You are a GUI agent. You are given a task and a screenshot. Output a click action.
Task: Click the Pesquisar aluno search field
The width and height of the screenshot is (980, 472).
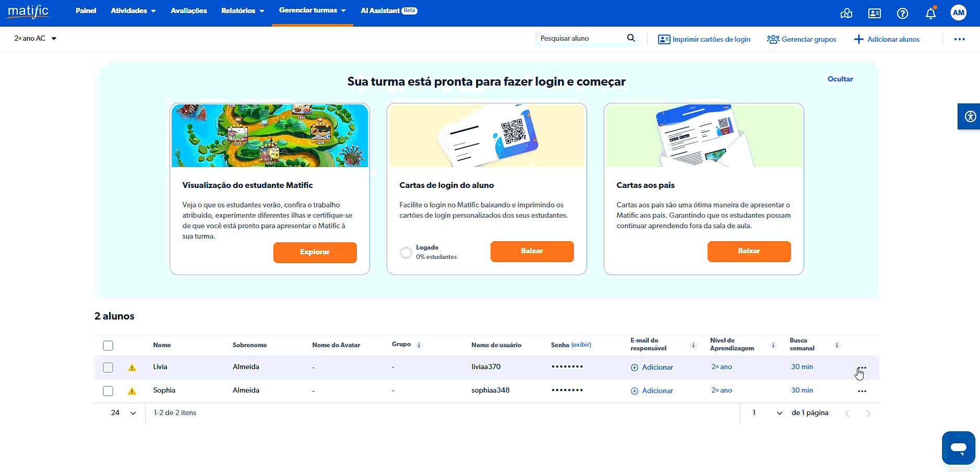pyautogui.click(x=581, y=39)
